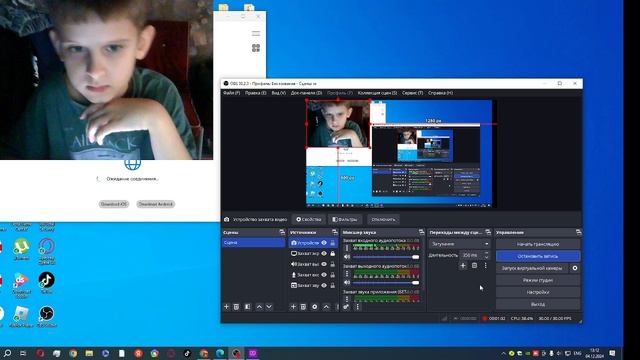Screen dimensions: 640x360
Task: Toggle lock on third audio output source
Action: point(333,264)
